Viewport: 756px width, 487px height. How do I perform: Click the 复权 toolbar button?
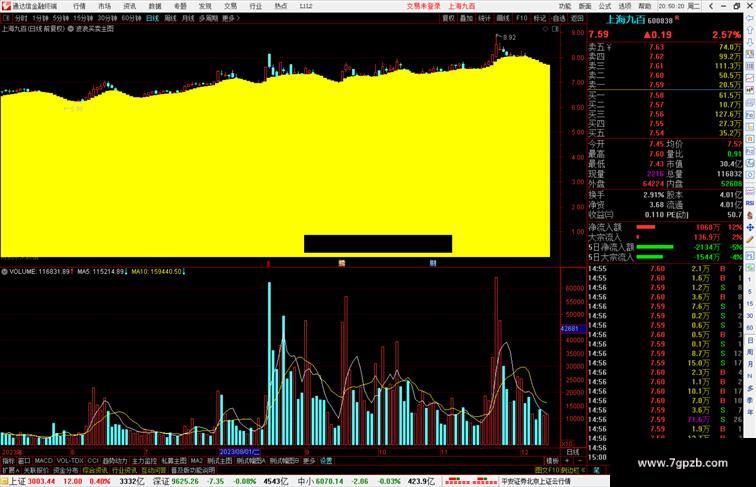(x=448, y=18)
